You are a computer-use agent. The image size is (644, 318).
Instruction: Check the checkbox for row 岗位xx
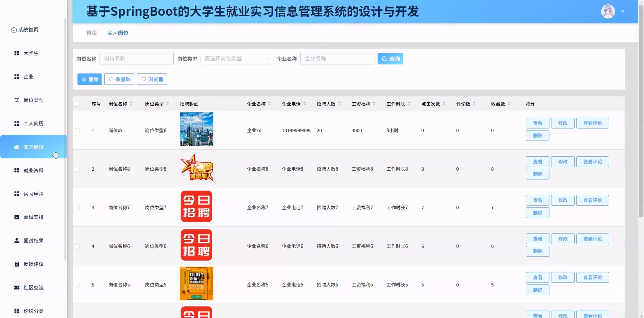(77, 131)
